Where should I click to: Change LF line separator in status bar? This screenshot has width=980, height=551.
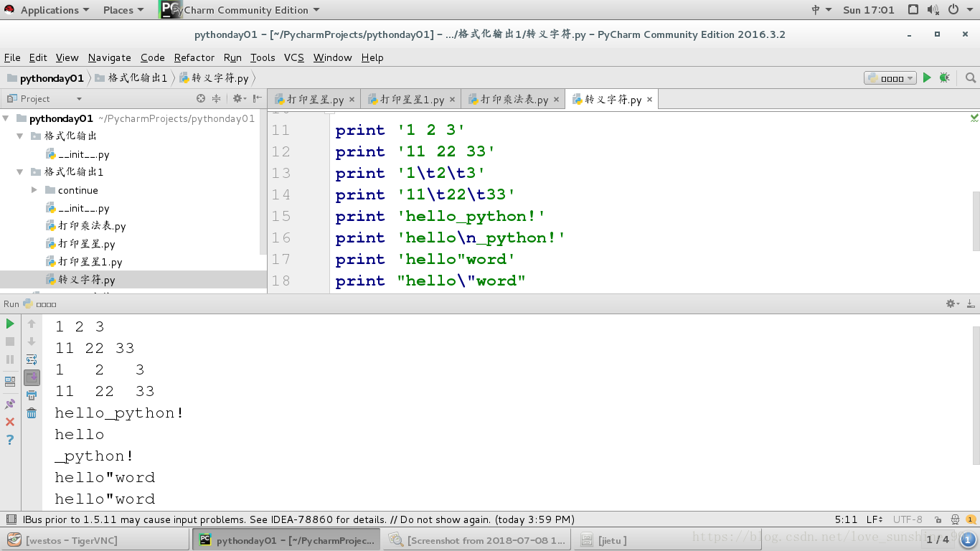pyautogui.click(x=875, y=519)
